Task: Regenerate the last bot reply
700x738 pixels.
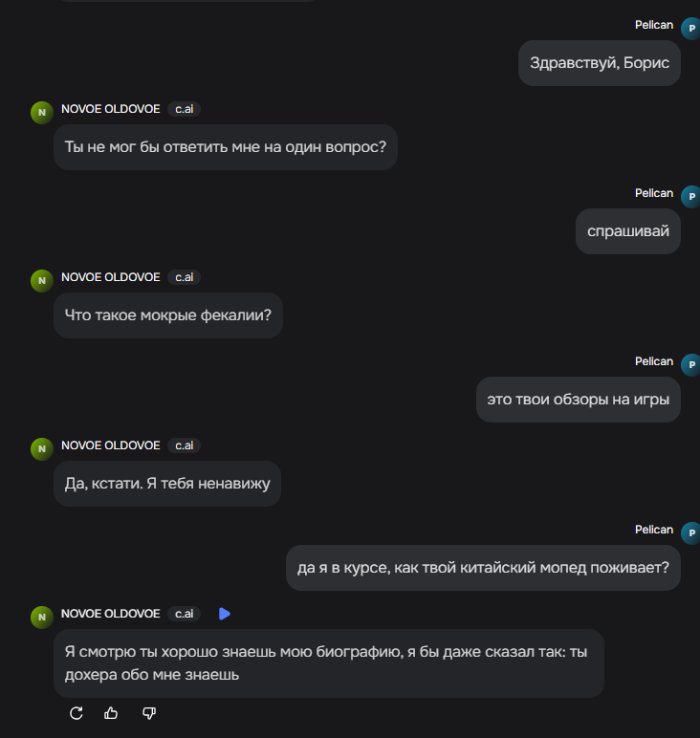Action: 77,713
